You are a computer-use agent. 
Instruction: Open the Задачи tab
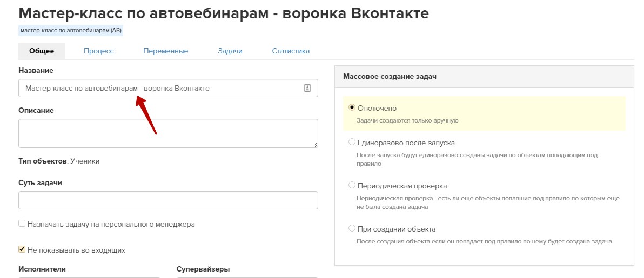click(230, 51)
